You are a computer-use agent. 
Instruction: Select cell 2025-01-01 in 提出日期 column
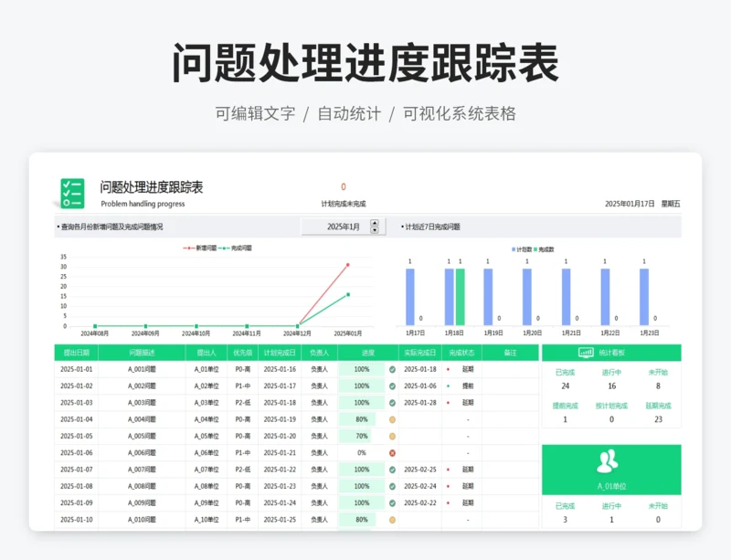click(77, 369)
